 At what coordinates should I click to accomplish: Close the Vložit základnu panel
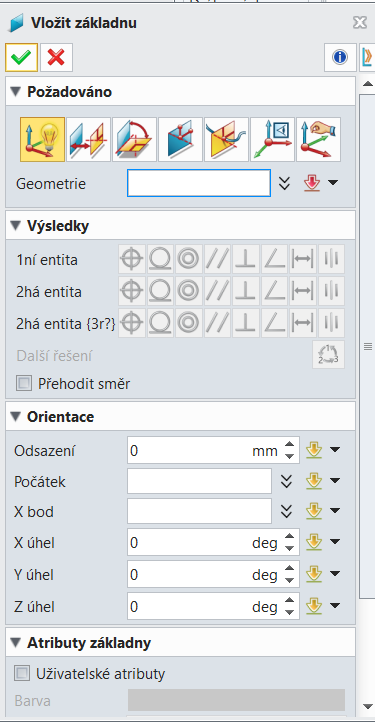(360, 23)
